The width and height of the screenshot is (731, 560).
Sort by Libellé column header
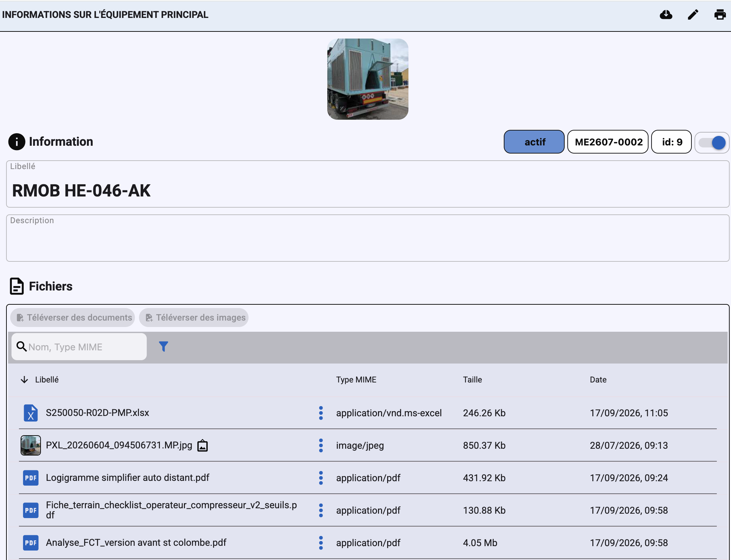point(47,380)
